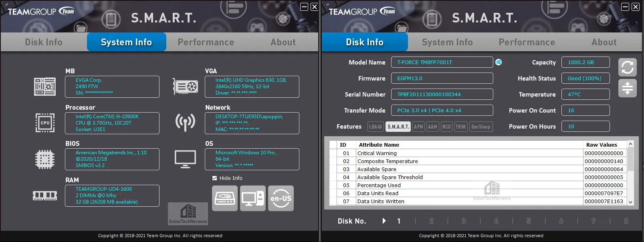Image resolution: width=644 pixels, height=242 pixels.
Task: Select disk number 8
Action: 626,221
